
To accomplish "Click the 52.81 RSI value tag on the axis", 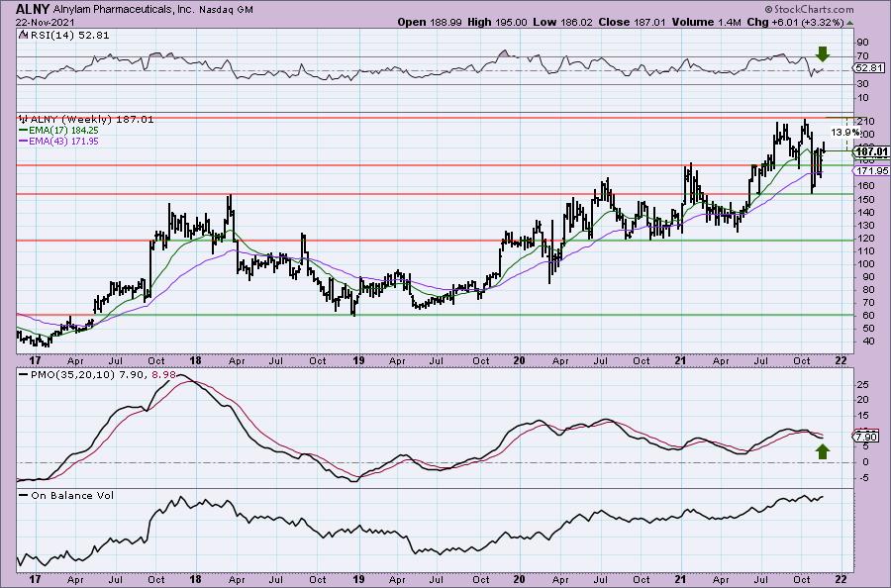I will [869, 67].
